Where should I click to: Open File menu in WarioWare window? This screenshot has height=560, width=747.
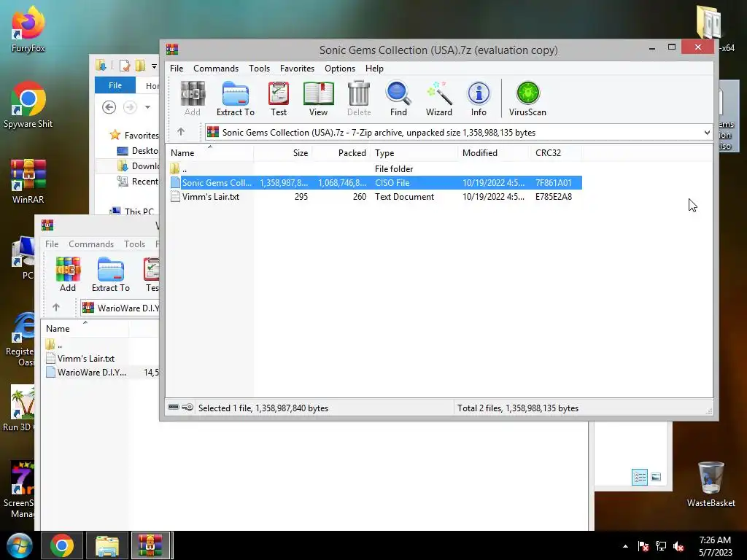click(52, 244)
